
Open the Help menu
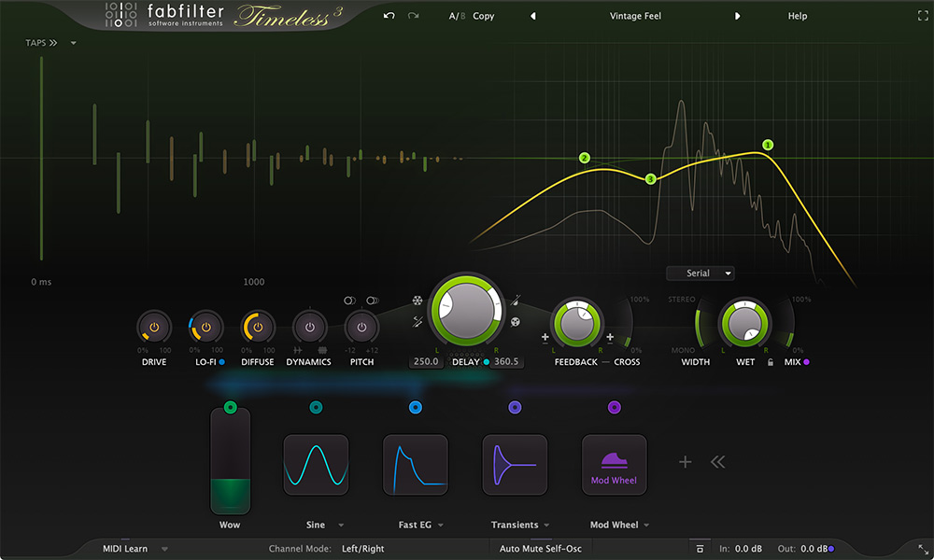[x=797, y=16]
